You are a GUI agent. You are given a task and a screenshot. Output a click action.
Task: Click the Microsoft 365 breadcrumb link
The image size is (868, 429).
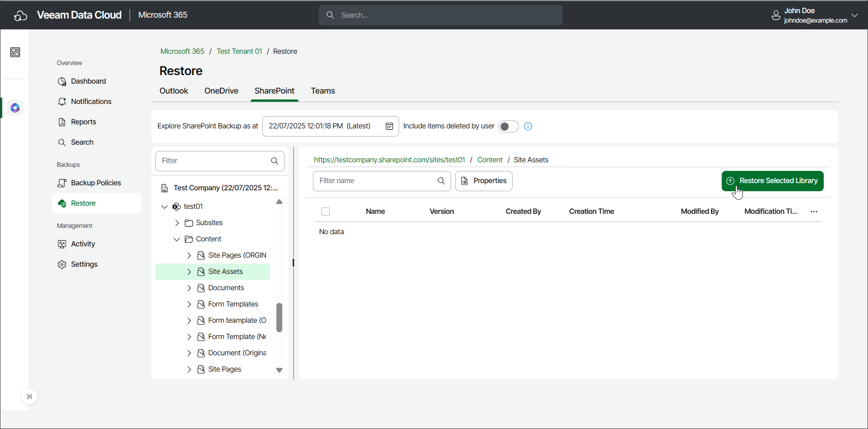pyautogui.click(x=182, y=52)
